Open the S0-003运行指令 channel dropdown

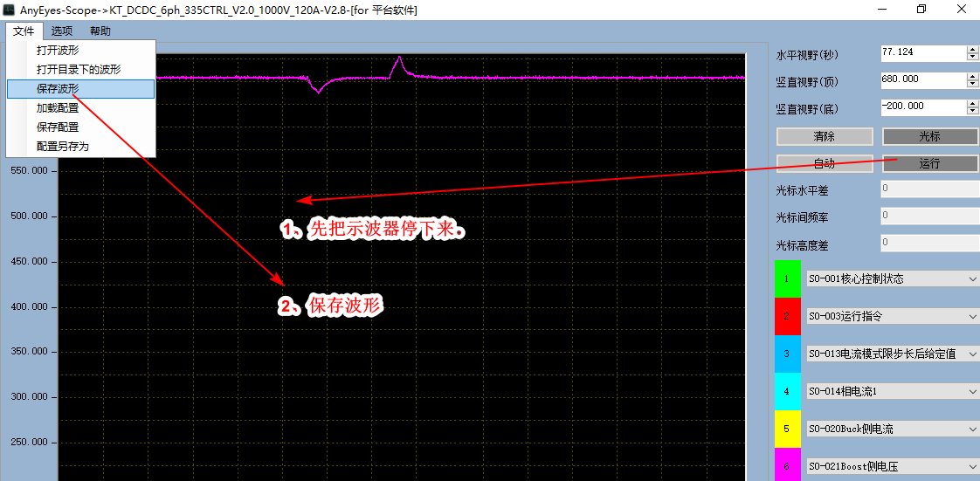click(894, 316)
